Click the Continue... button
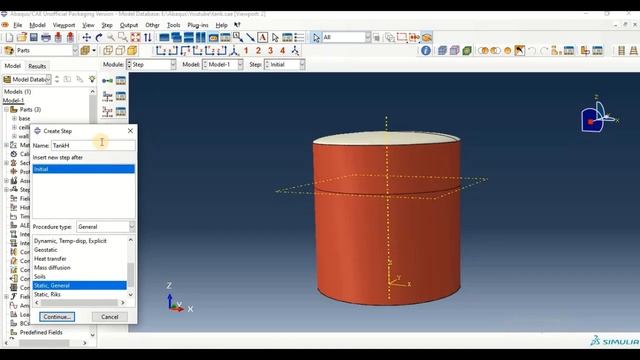The height and width of the screenshot is (360, 640). pyautogui.click(x=57, y=317)
